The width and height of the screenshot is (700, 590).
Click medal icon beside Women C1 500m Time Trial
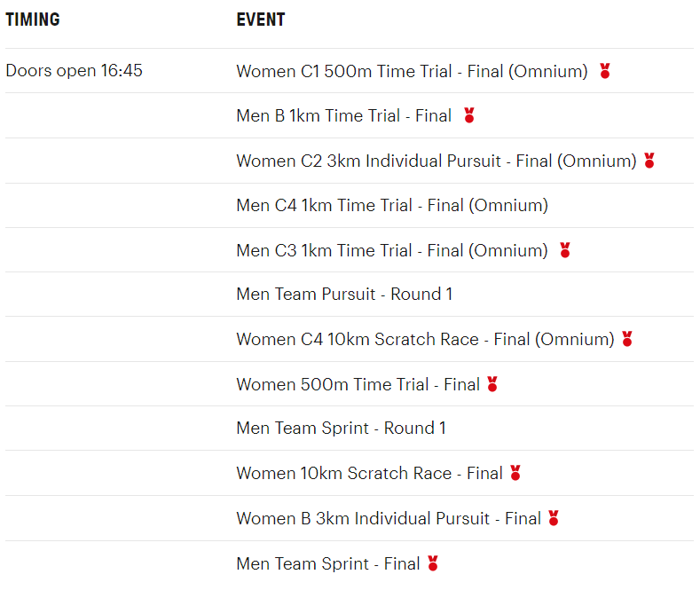(x=605, y=71)
